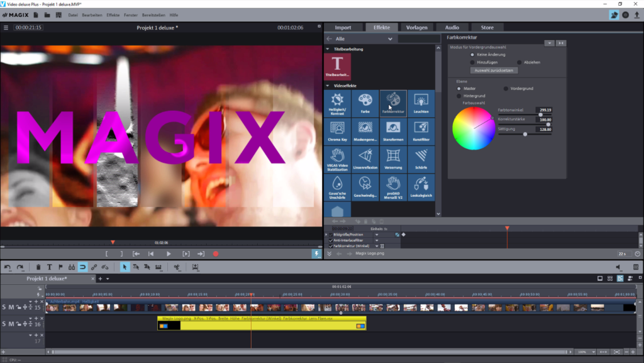
Task: Open Farbkorrektur preset dropdown arrow
Action: pos(549,43)
